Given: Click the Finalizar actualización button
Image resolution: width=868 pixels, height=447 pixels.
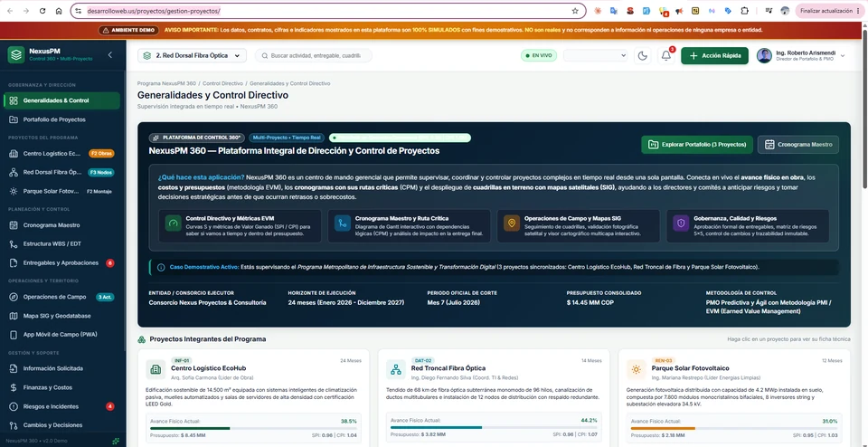Looking at the screenshot, I should 830,11.
